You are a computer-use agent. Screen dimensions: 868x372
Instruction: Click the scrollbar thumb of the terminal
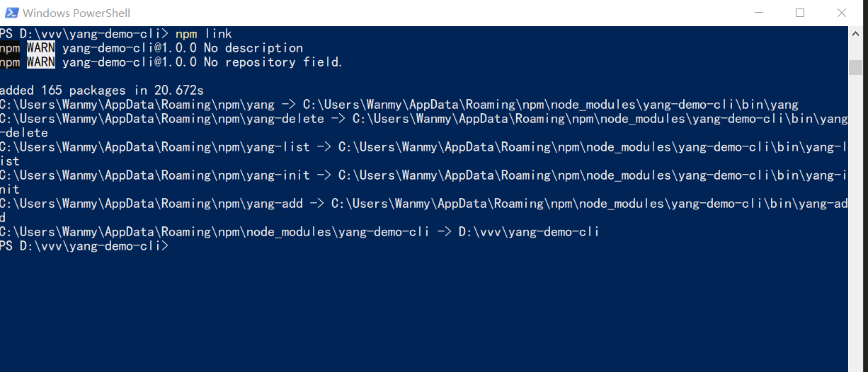[857, 67]
